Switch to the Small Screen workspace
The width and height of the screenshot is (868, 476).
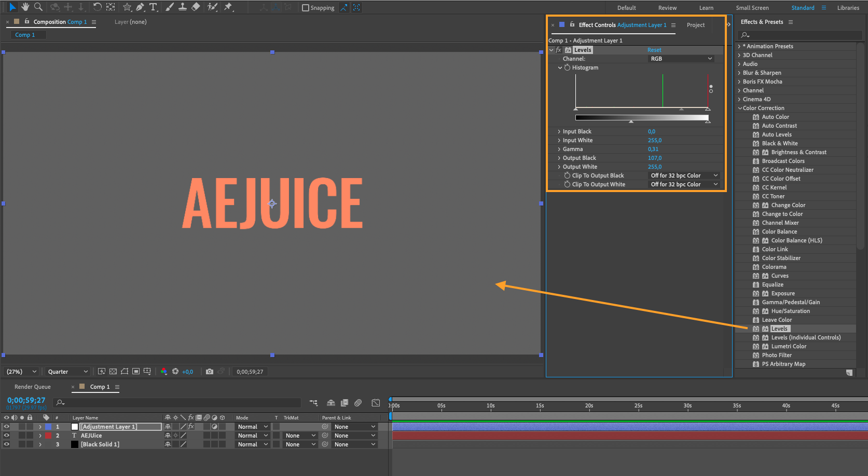pyautogui.click(x=752, y=8)
